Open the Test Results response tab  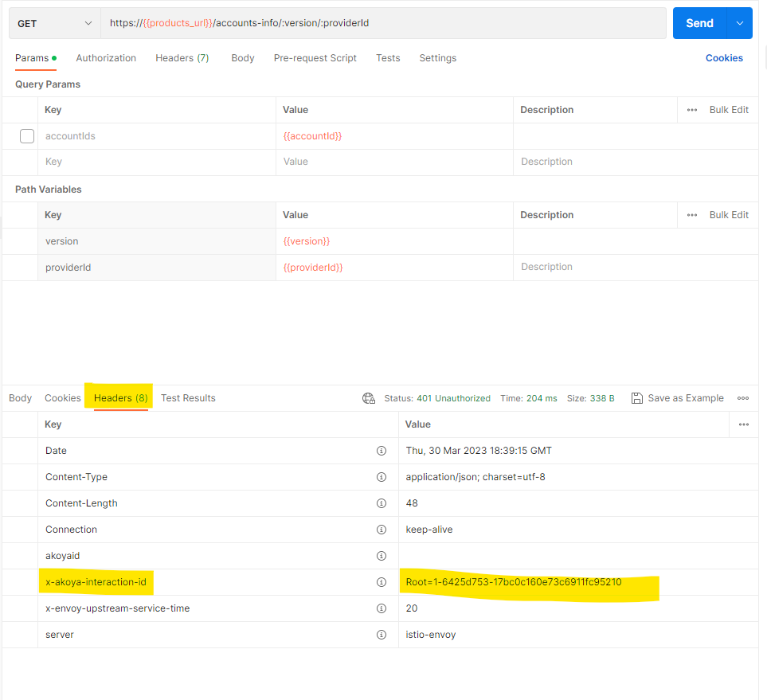tap(188, 398)
